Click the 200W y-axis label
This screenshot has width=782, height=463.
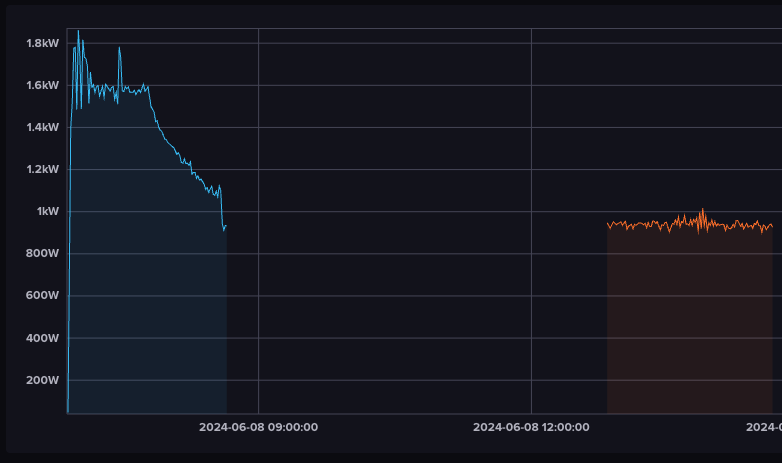pyautogui.click(x=42, y=380)
